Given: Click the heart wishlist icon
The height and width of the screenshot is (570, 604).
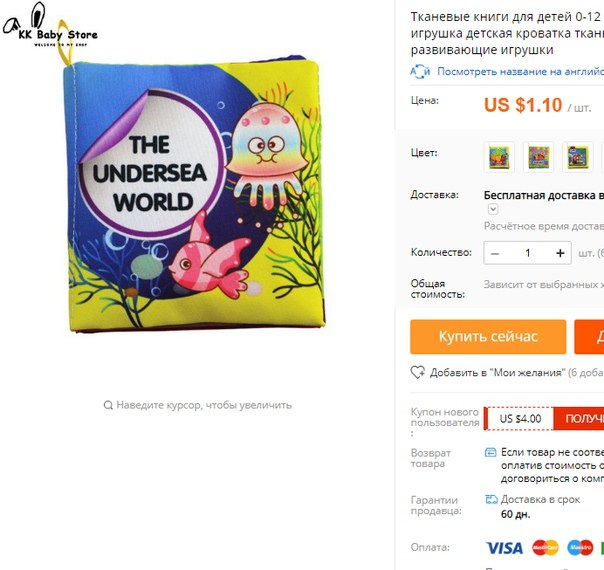Looking at the screenshot, I should [x=418, y=372].
